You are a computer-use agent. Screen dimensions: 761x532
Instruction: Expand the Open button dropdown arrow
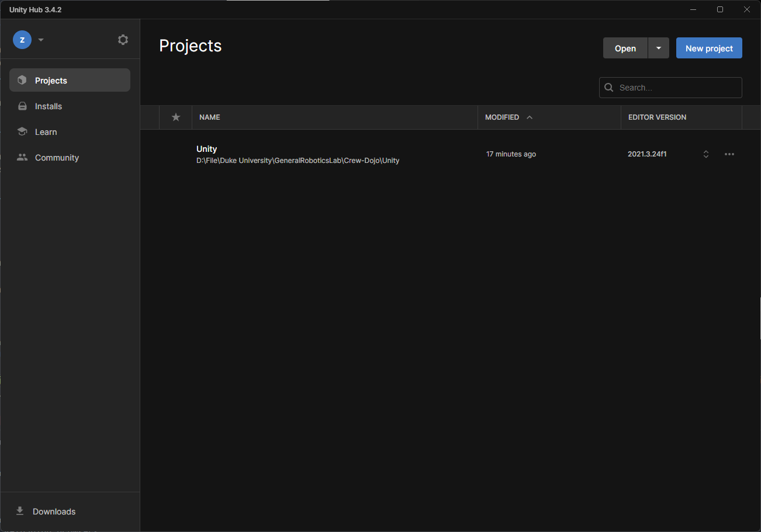point(659,48)
